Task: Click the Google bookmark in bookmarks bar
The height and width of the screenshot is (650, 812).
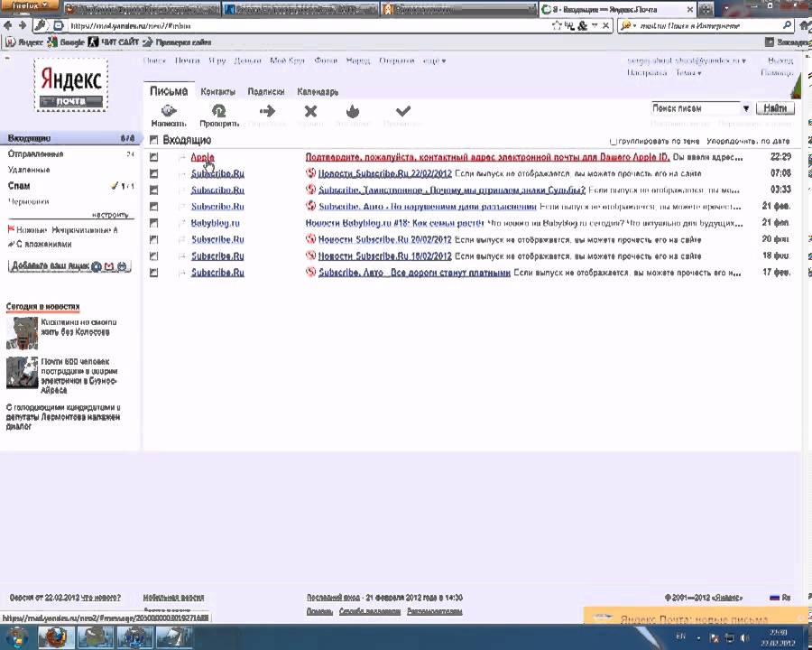Action: click(66, 42)
